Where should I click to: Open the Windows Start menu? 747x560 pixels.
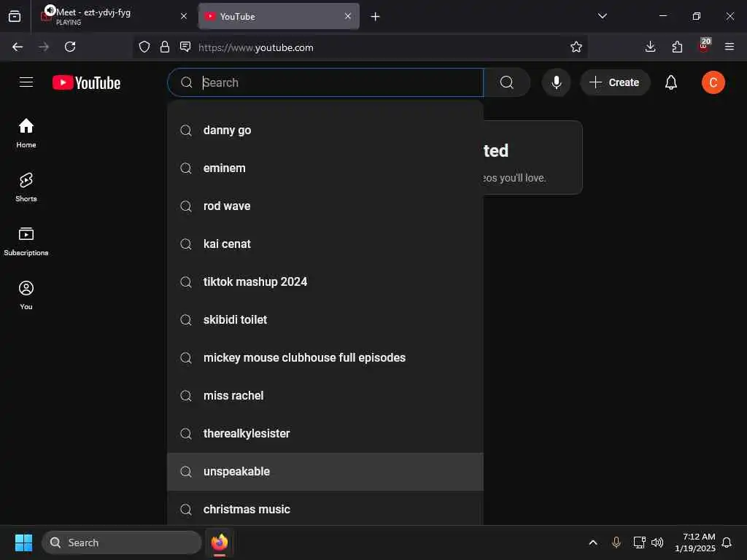click(x=23, y=542)
